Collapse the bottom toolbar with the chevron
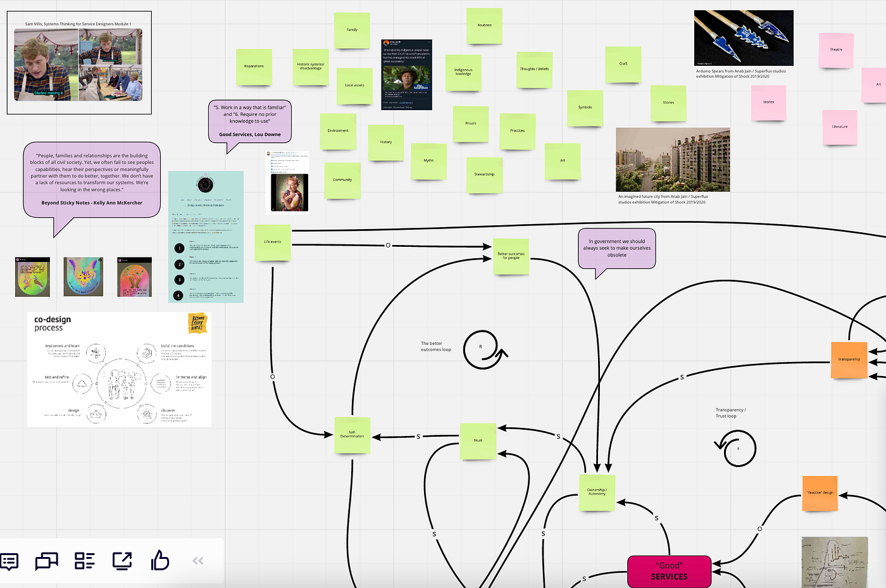Viewport: 886px width, 588px height. [197, 561]
